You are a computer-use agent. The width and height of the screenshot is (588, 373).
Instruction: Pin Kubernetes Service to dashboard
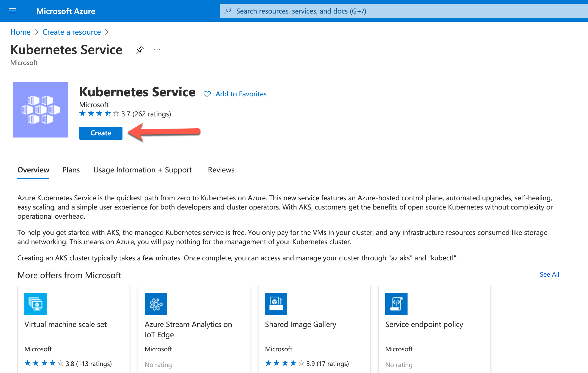coord(140,50)
